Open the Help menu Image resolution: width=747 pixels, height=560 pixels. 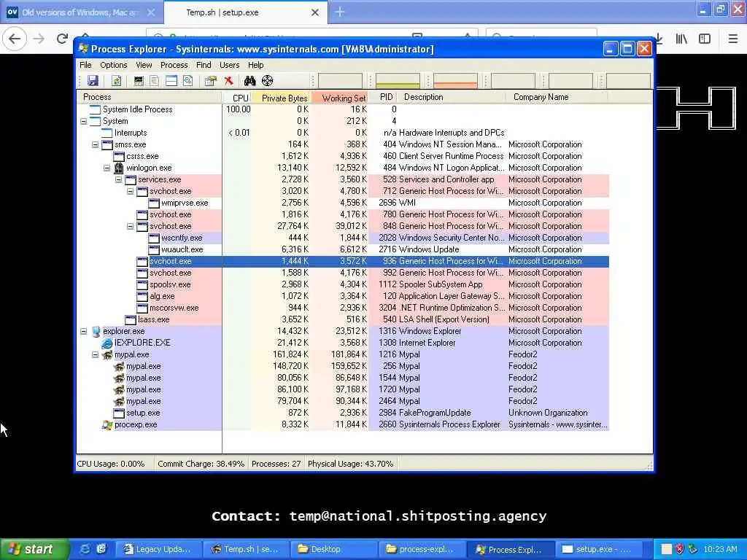(x=255, y=65)
